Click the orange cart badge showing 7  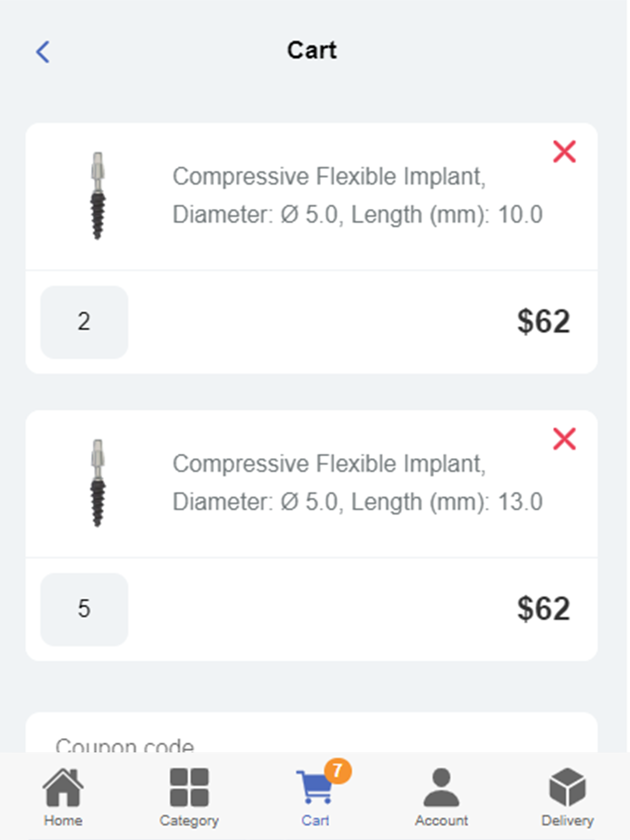click(337, 771)
